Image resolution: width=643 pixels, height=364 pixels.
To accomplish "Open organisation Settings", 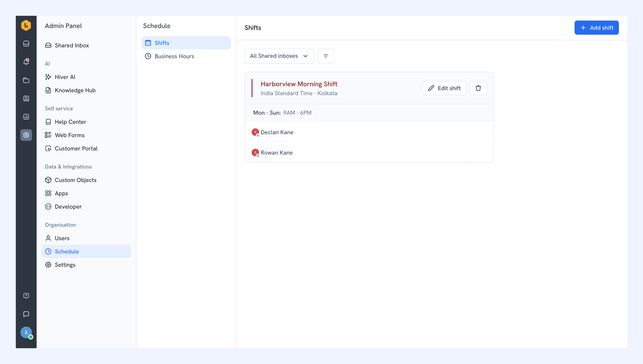I will 86,265.
